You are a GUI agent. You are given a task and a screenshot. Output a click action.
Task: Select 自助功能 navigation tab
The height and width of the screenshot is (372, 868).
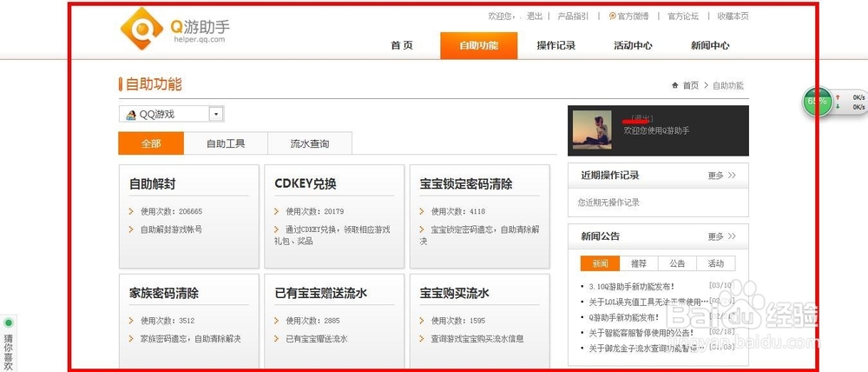(x=479, y=45)
